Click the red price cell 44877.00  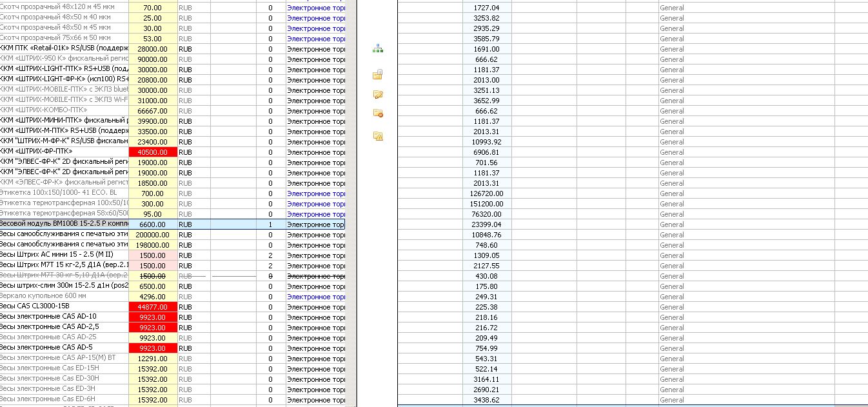153,307
